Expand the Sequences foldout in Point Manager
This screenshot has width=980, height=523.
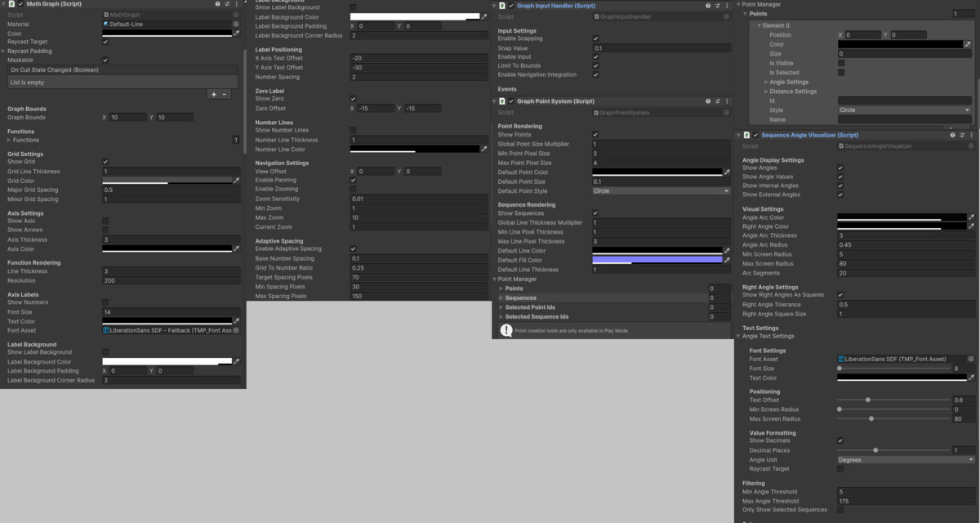(x=501, y=298)
